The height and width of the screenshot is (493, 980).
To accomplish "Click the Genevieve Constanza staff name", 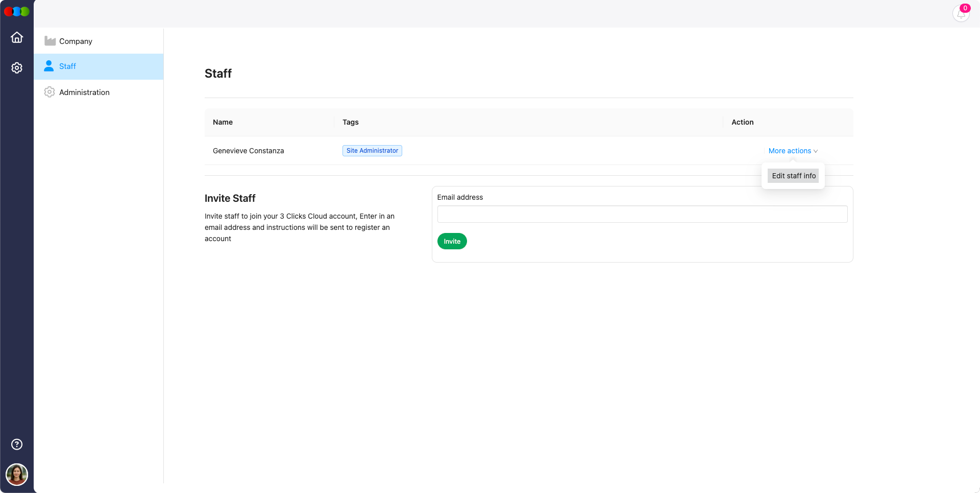I will point(248,151).
